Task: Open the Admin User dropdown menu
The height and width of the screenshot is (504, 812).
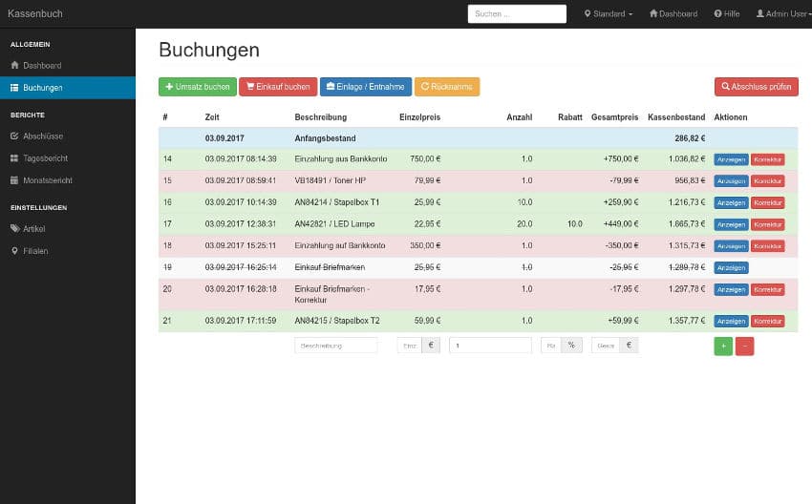Action: pyautogui.click(x=782, y=14)
